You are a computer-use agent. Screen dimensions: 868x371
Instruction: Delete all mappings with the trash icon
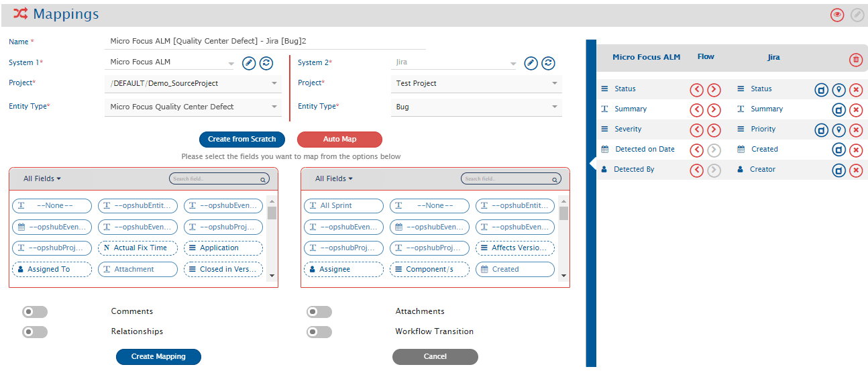(x=855, y=60)
